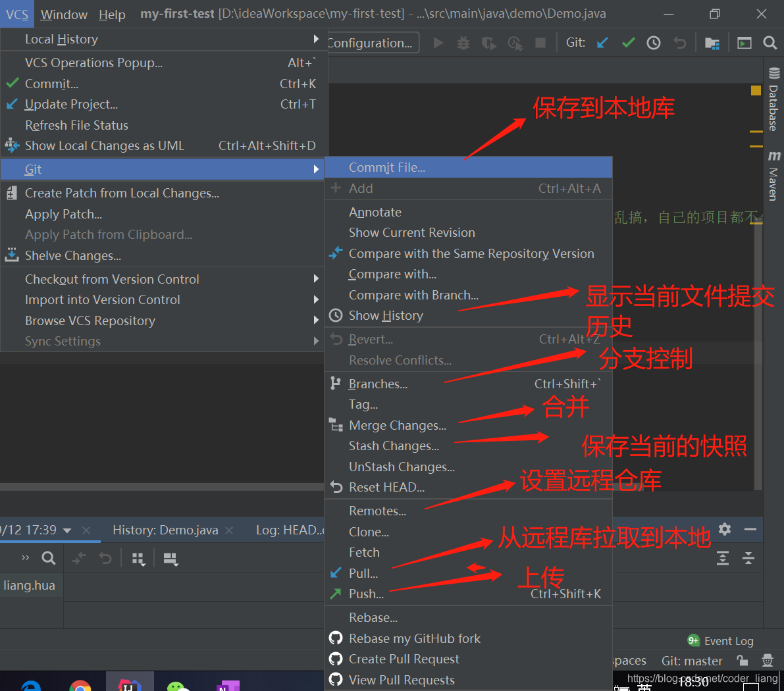
Task: Choose Pull... in Git submenu
Action: coord(469,573)
